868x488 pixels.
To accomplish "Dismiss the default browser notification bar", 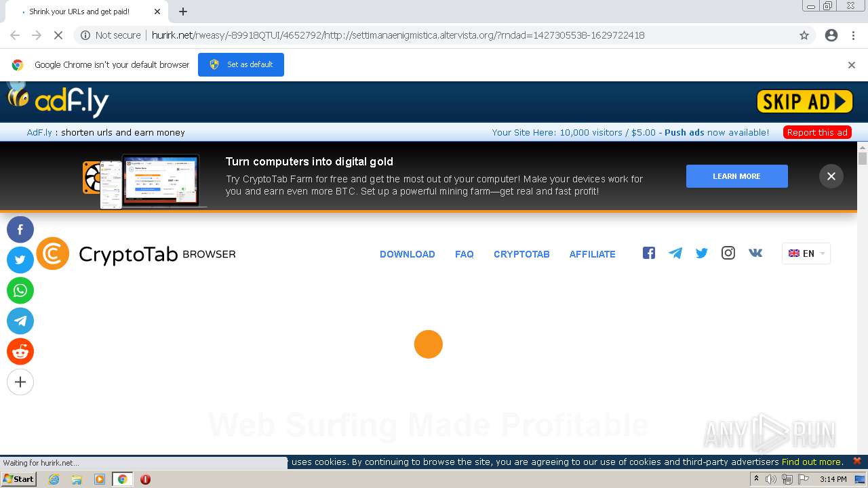I will click(852, 65).
